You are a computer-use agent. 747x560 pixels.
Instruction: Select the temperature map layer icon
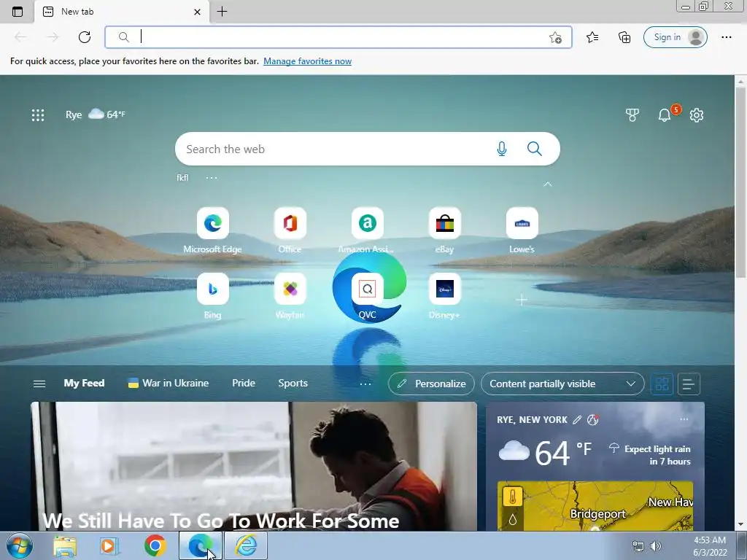click(x=513, y=497)
